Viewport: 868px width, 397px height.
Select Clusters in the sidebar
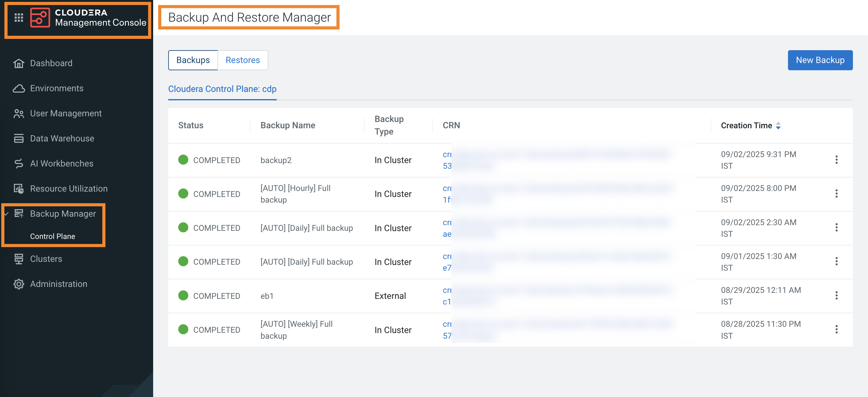point(46,259)
